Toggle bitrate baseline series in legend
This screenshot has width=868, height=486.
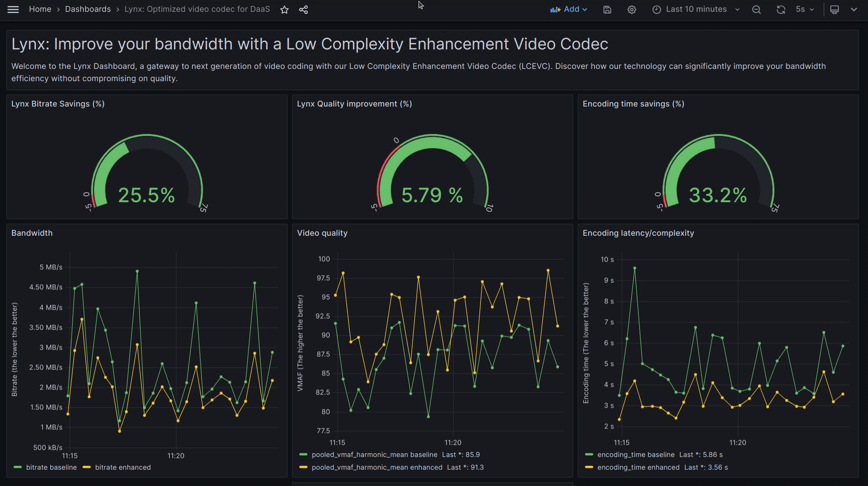51,467
